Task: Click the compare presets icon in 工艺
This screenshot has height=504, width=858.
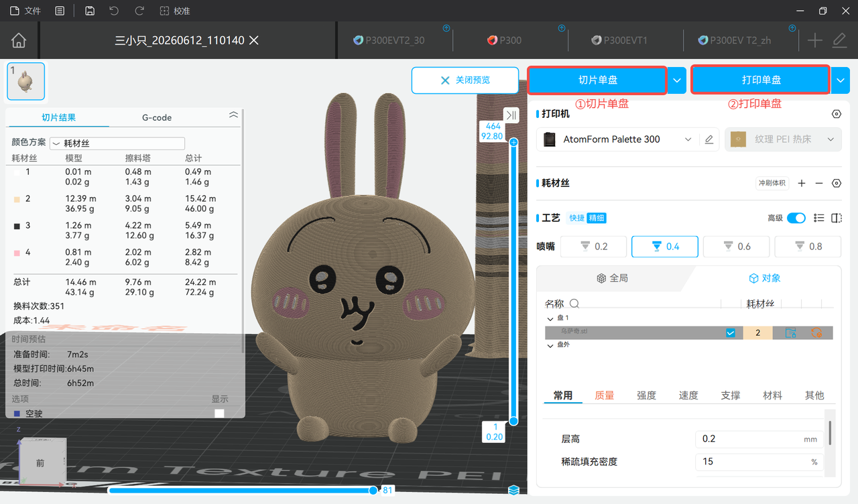Action: pos(836,218)
